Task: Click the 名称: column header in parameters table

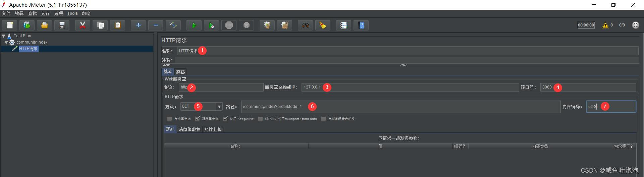Action: pyautogui.click(x=236, y=146)
